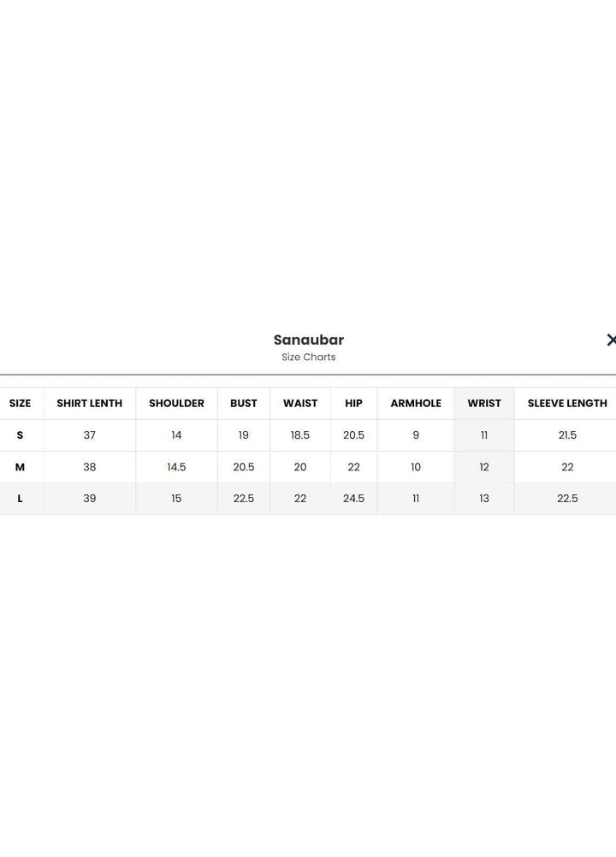The image size is (616, 857).
Task: Click the 18.5 waist value for S
Action: tap(300, 435)
